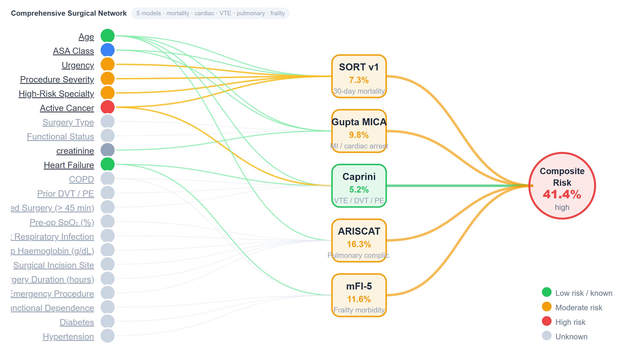The image size is (642, 364).
Task: Open the Prior DVT / PE link
Action: [x=66, y=193]
